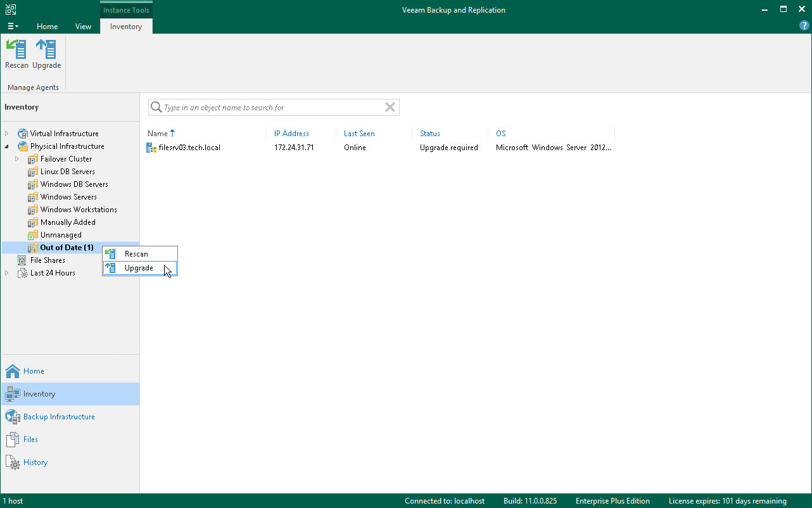
Task: Select the Physical Infrastructure icon
Action: pos(23,146)
